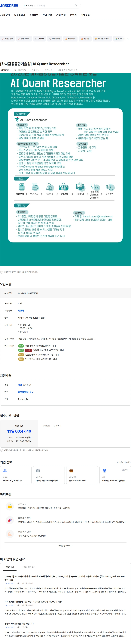Click the 구내식당 tag chip
Screen dimensions: 131x644
point(39,39)
